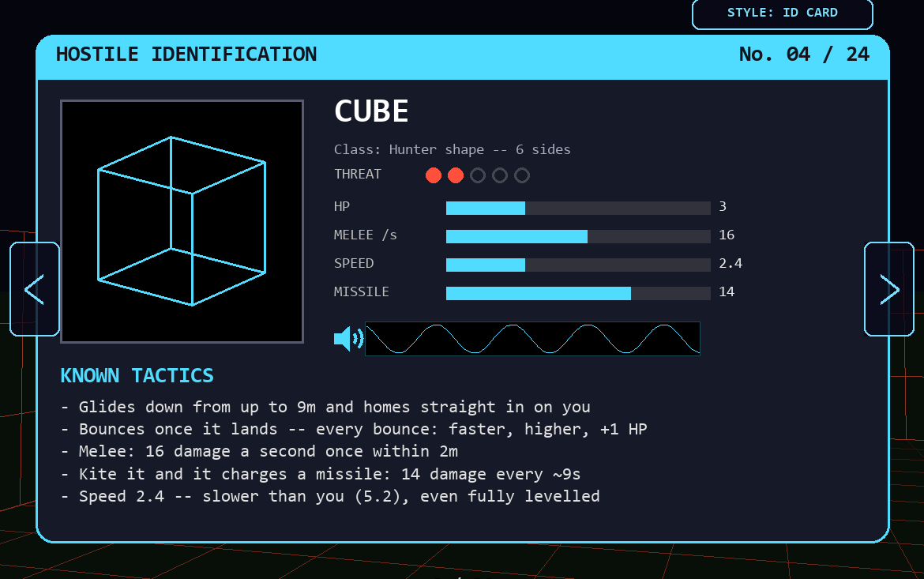924x579 pixels.
Task: Play the enemy sound speaker icon
Action: [348, 338]
